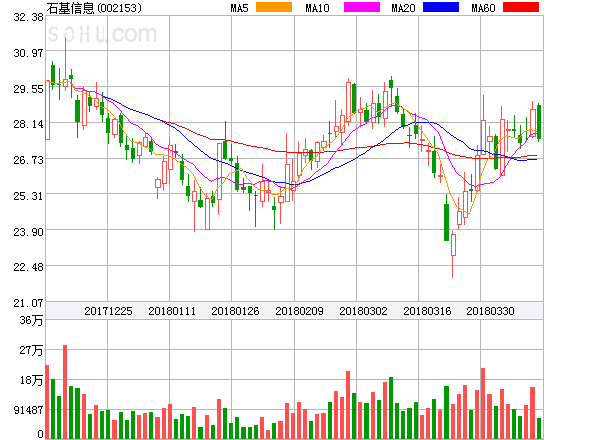The image size is (600, 440).
Task: Click the 20180111 date marker
Action: (172, 311)
